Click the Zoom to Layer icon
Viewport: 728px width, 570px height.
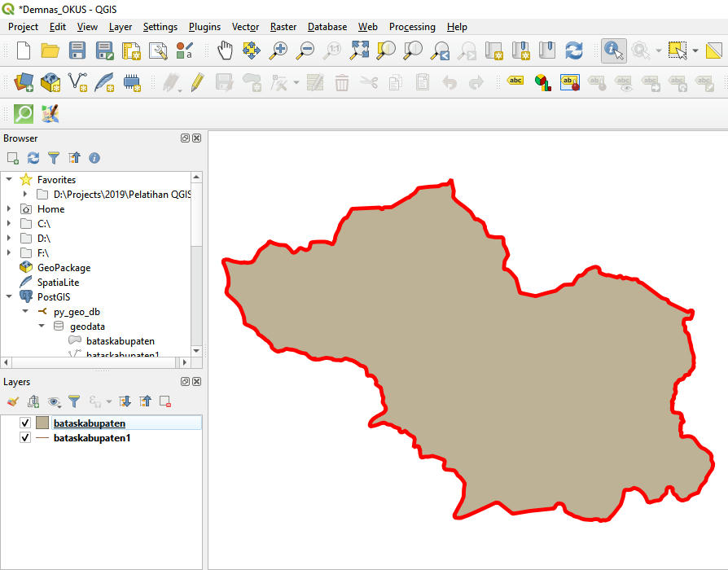point(413,50)
